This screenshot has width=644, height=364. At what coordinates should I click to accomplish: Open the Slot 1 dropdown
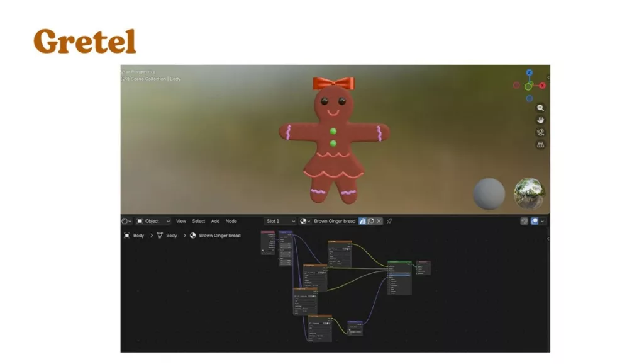click(280, 221)
